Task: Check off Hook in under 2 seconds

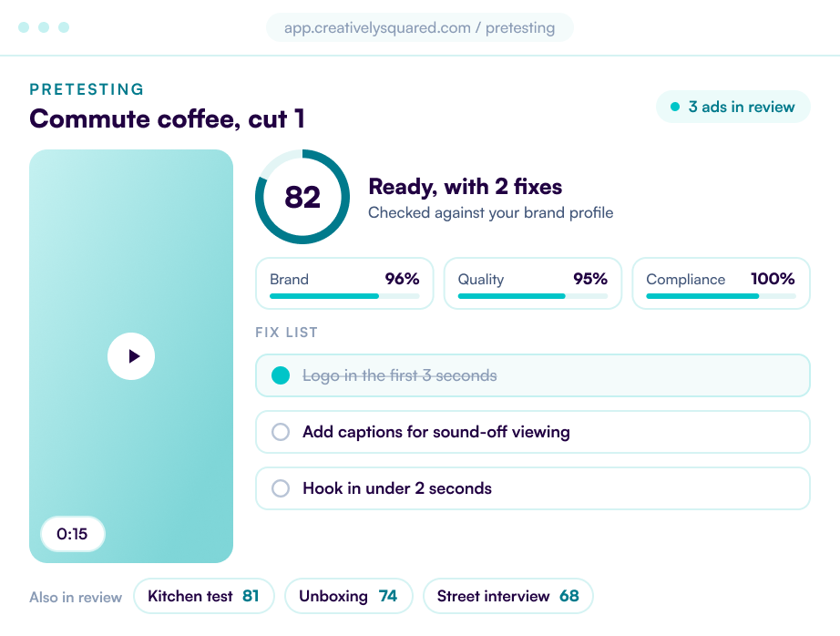Action: tap(281, 488)
